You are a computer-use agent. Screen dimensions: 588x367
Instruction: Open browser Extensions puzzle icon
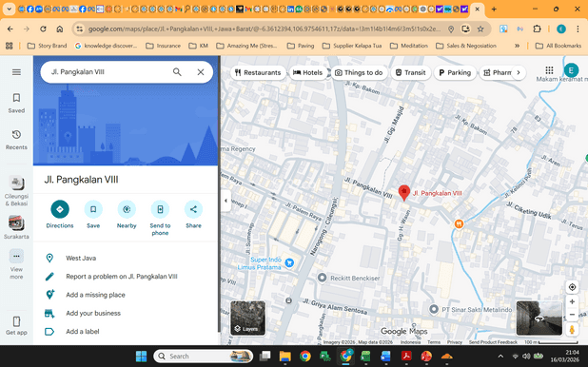537,29
